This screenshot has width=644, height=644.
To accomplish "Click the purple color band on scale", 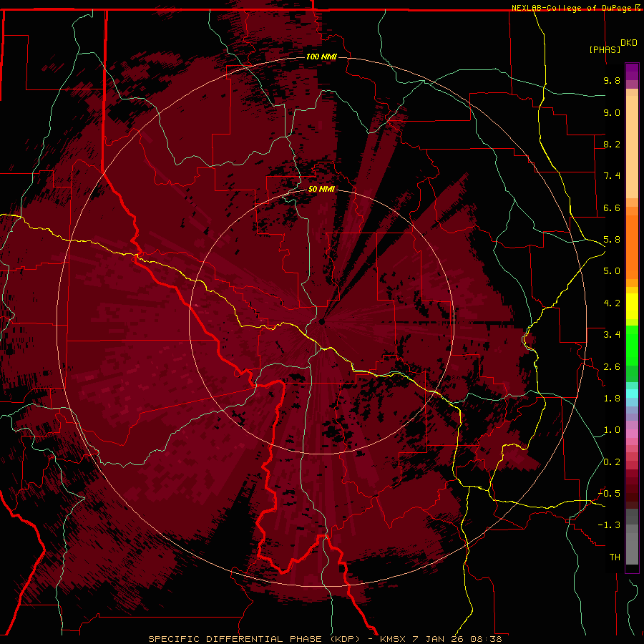I will pyautogui.click(x=632, y=72).
